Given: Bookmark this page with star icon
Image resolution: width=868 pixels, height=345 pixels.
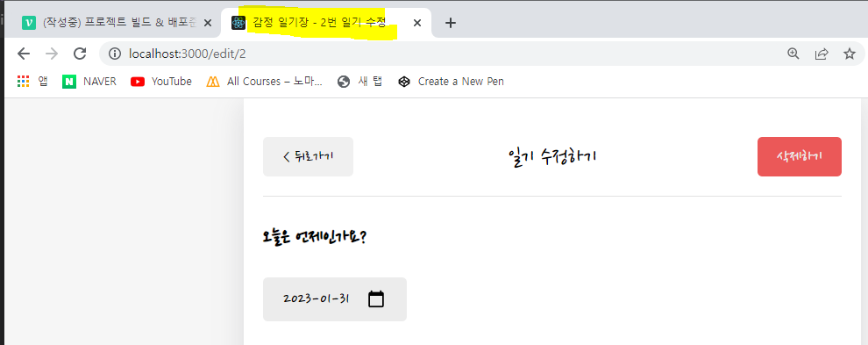Looking at the screenshot, I should tap(850, 54).
